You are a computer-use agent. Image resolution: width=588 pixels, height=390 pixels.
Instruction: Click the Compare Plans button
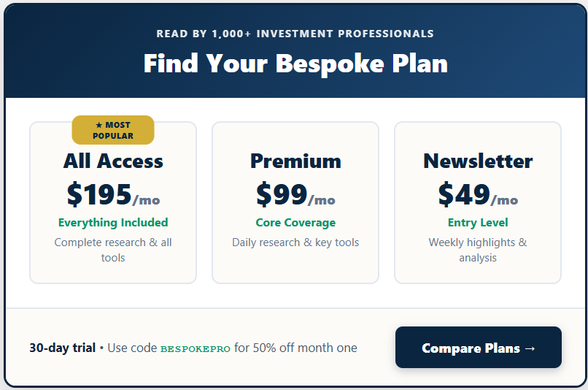pyautogui.click(x=478, y=348)
